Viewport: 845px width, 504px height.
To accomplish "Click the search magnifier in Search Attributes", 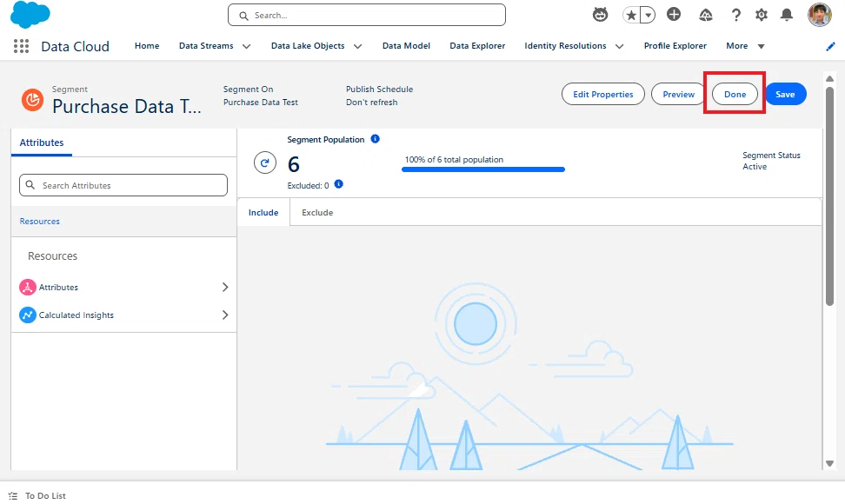I will click(30, 185).
